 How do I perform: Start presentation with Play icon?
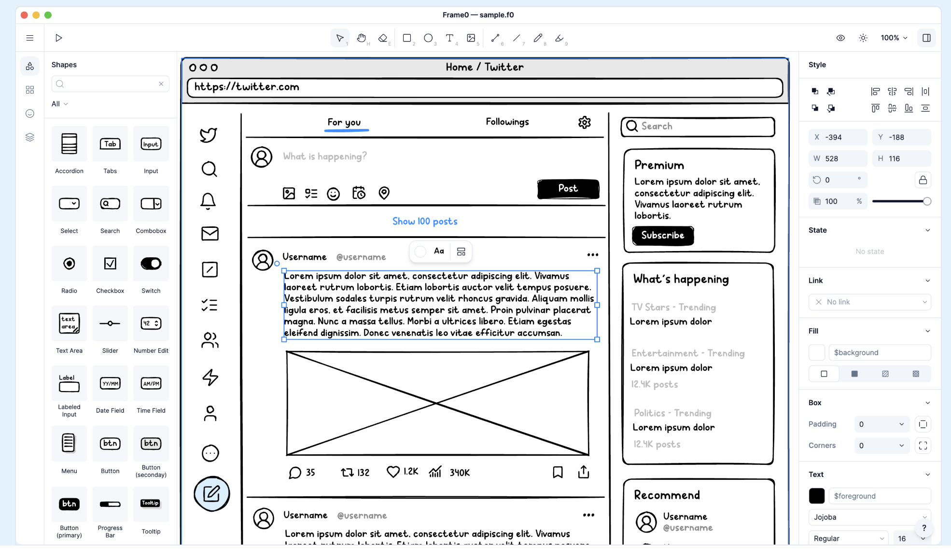58,38
